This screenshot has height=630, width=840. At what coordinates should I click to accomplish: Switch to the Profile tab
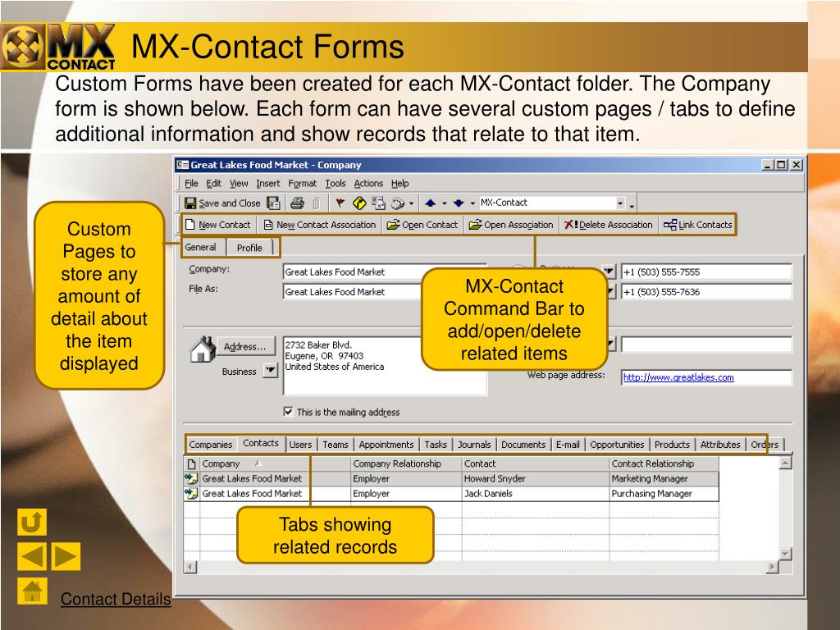pos(249,248)
